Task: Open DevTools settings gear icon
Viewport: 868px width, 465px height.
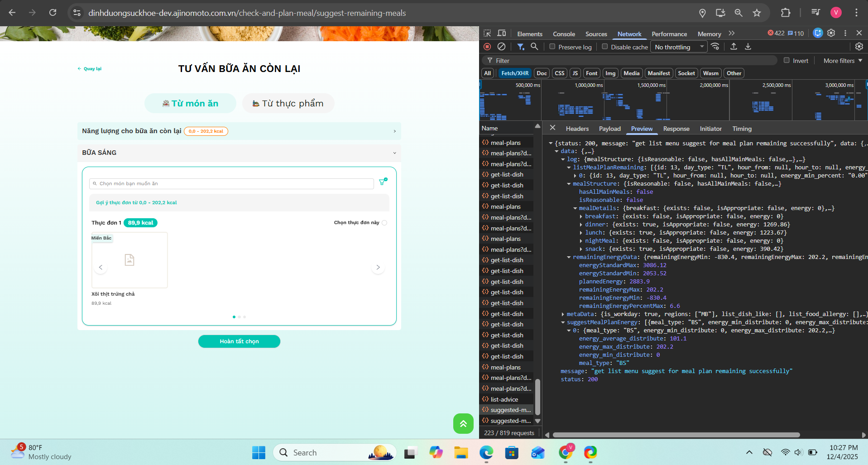Action: 831,33
